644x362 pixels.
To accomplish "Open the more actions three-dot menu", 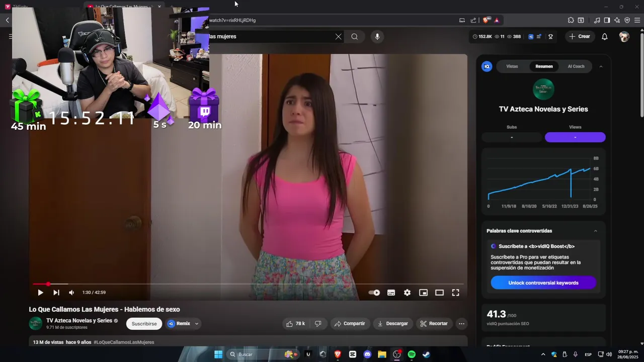I will point(461,324).
